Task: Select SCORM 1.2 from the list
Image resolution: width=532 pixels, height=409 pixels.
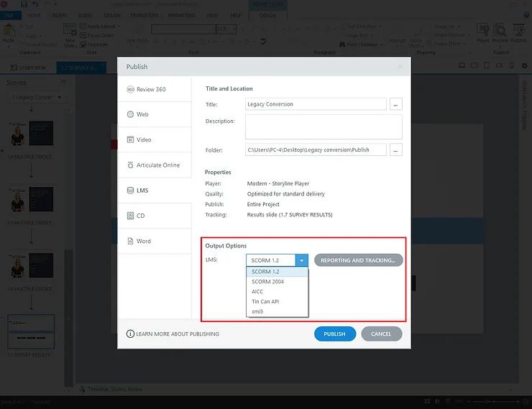Action: [277, 272]
